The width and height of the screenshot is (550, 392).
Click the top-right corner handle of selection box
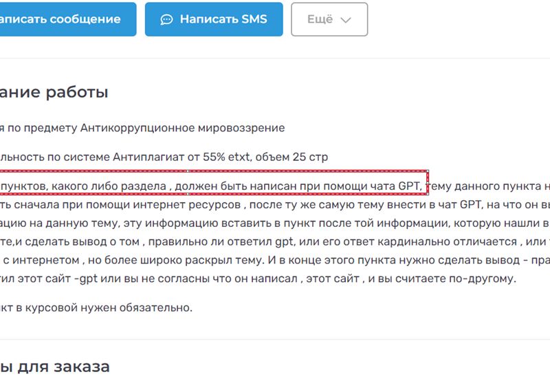pos(428,171)
